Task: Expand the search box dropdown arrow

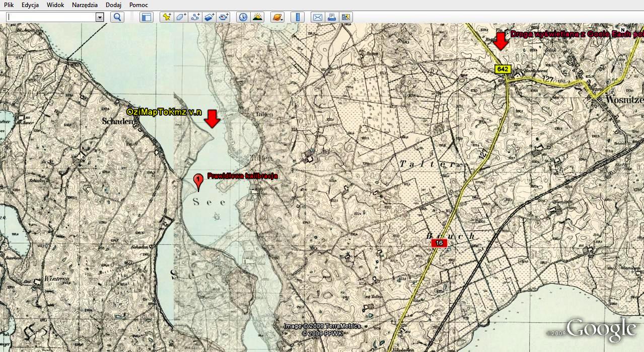Action: 100,17
